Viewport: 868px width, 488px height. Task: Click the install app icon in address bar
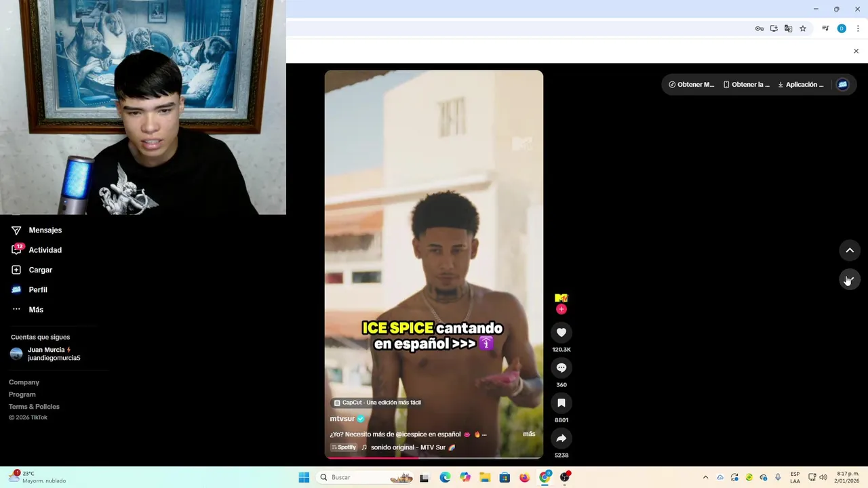tap(774, 28)
